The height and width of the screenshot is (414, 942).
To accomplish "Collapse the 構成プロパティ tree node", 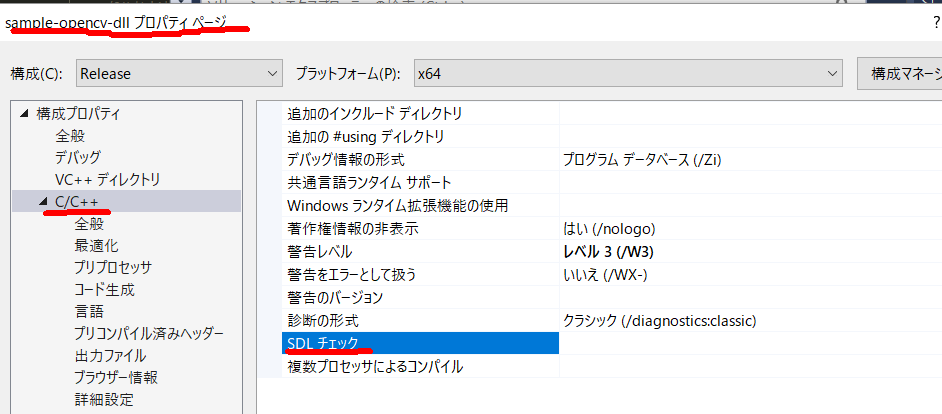I will (23, 113).
